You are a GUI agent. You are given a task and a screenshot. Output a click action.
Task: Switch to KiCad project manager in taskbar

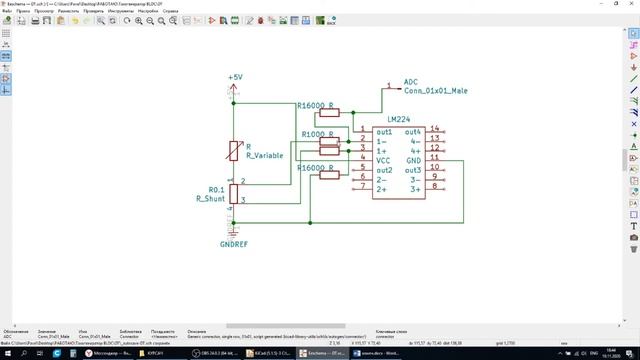pos(269,353)
